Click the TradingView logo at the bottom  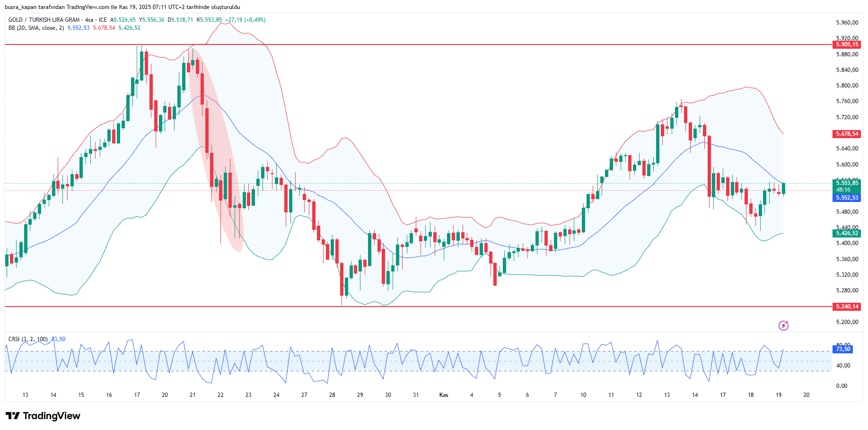point(43,416)
